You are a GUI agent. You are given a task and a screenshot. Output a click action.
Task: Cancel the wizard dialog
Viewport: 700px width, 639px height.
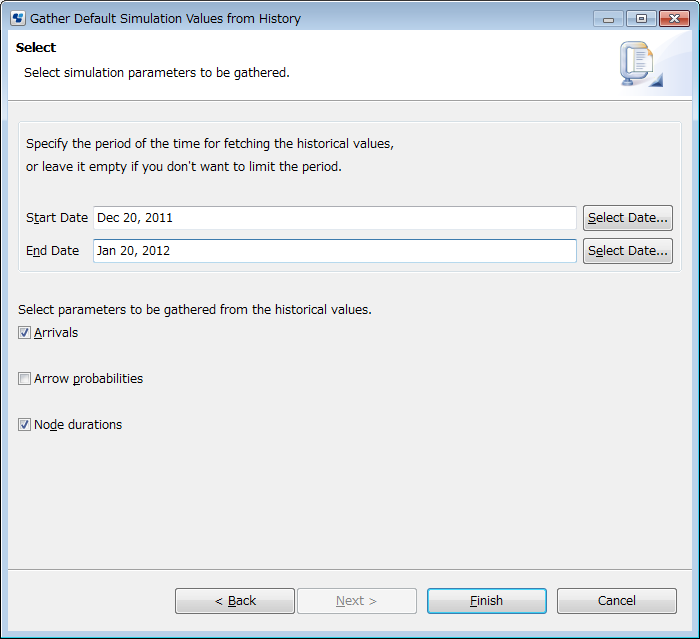(616, 601)
